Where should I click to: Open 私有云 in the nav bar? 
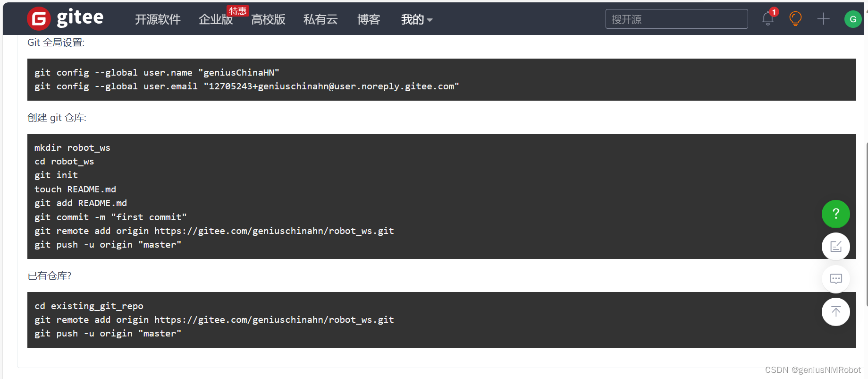point(320,19)
